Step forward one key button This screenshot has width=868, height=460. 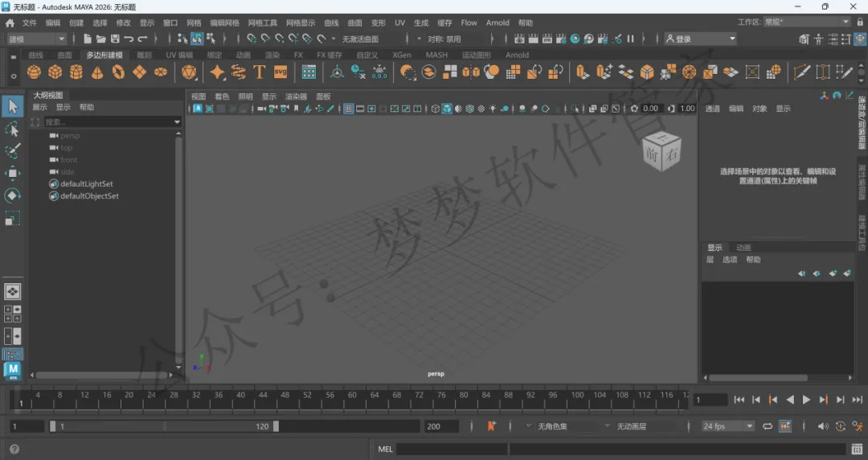(824, 400)
